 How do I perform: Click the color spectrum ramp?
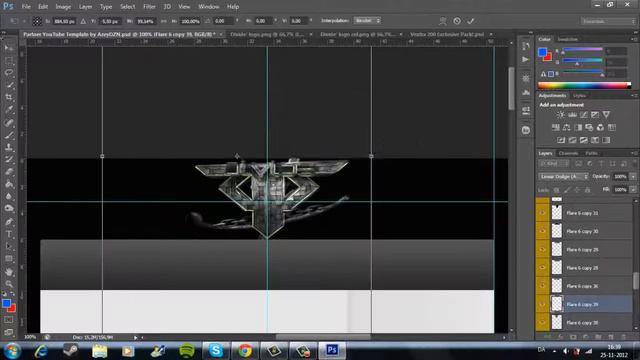click(x=584, y=85)
